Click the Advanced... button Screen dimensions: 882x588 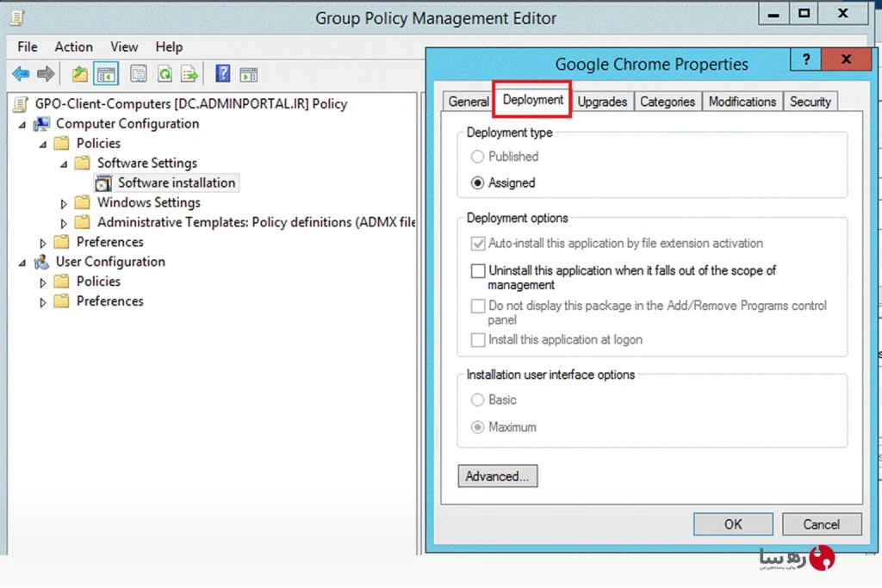click(x=498, y=476)
